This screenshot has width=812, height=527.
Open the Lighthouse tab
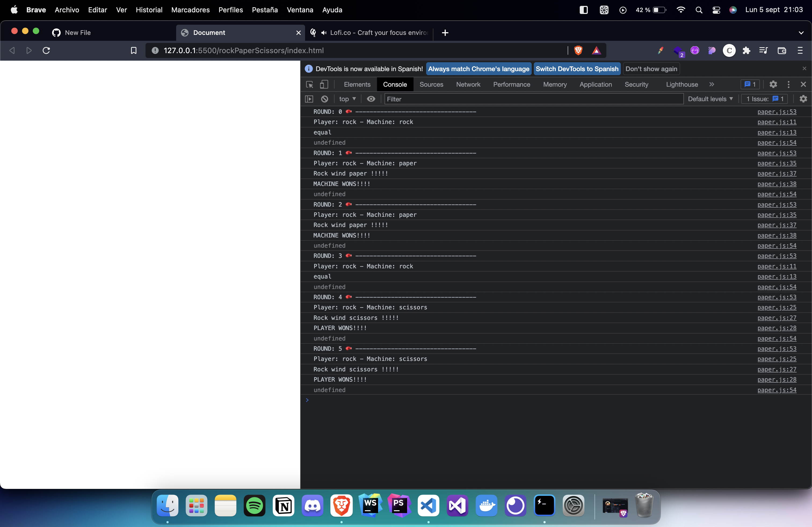click(x=682, y=84)
